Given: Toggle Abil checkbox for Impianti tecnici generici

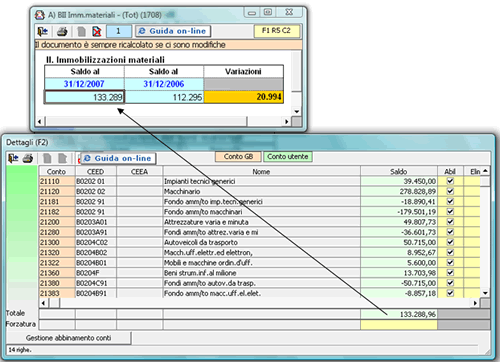Looking at the screenshot, I should pos(450,181).
